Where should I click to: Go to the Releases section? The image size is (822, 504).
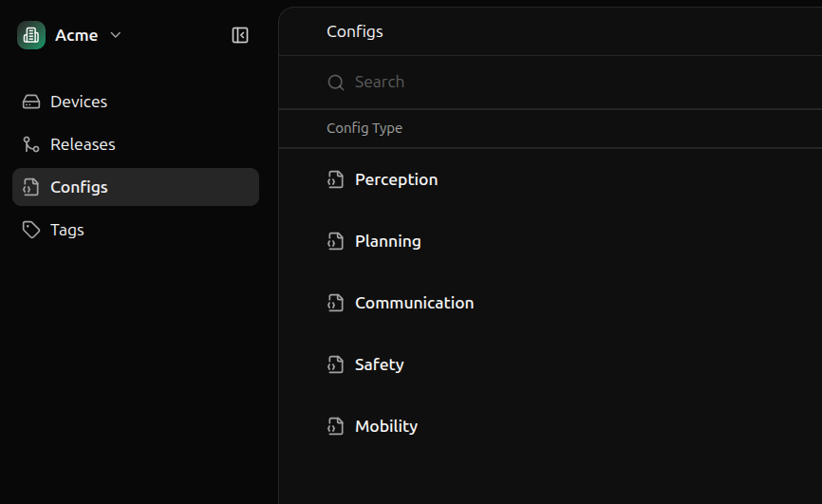pos(83,144)
